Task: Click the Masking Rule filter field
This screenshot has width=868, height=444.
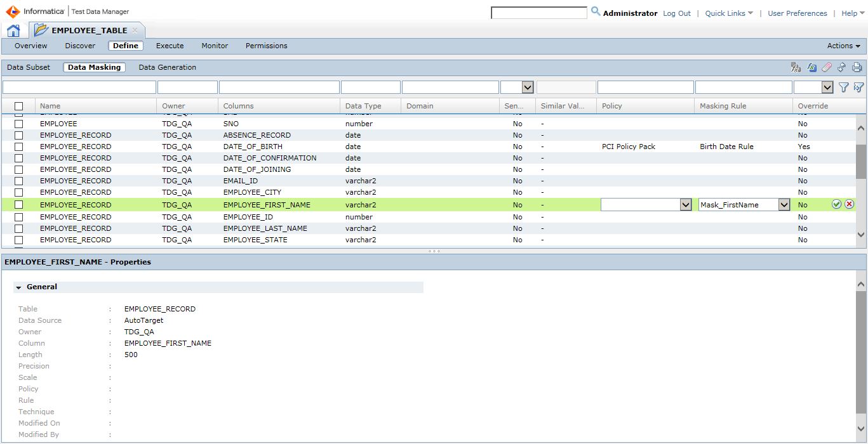Action: coord(744,88)
